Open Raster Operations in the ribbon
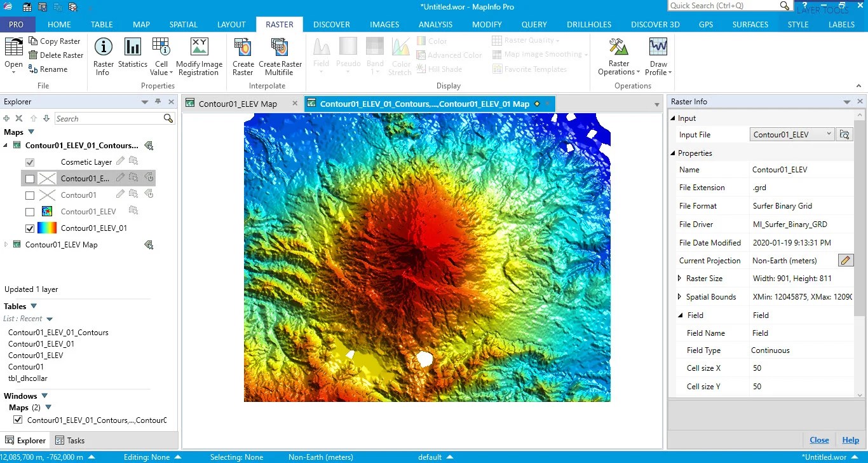 click(x=618, y=55)
